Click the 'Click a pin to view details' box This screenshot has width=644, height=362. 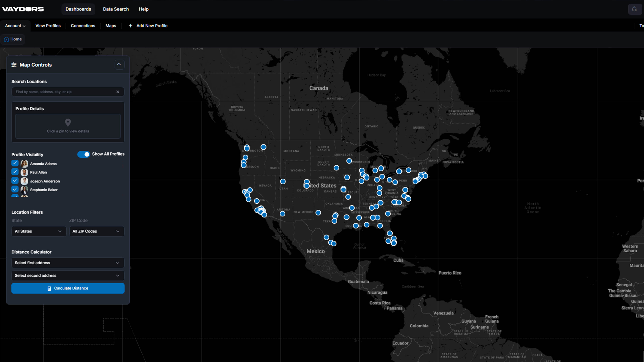pyautogui.click(x=68, y=126)
